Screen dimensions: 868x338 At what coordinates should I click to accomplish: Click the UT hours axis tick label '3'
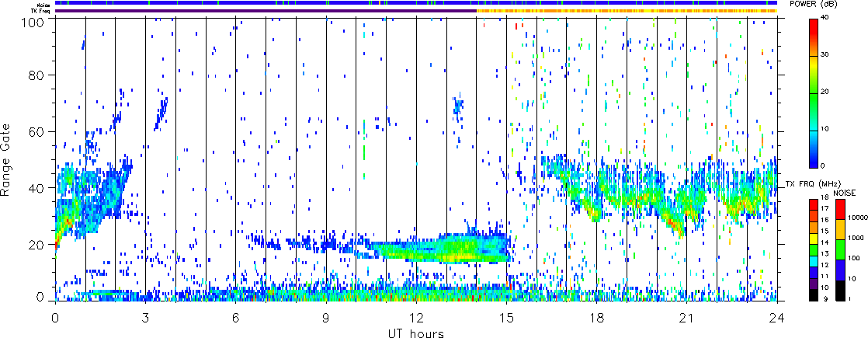(x=146, y=318)
